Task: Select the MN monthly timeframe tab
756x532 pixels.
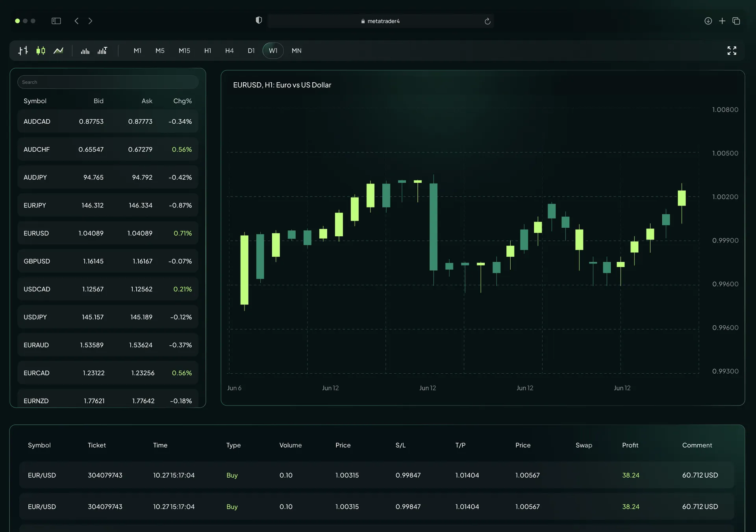Action: tap(296, 50)
